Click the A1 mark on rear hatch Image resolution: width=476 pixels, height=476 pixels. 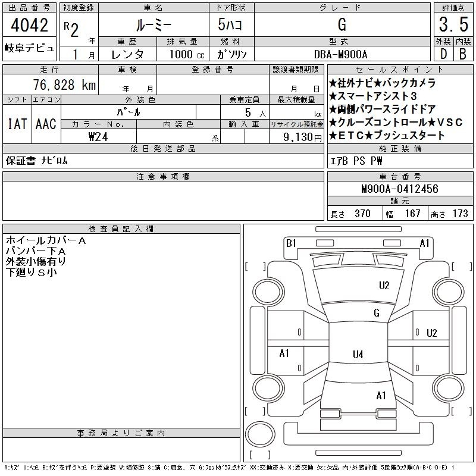click(381, 396)
